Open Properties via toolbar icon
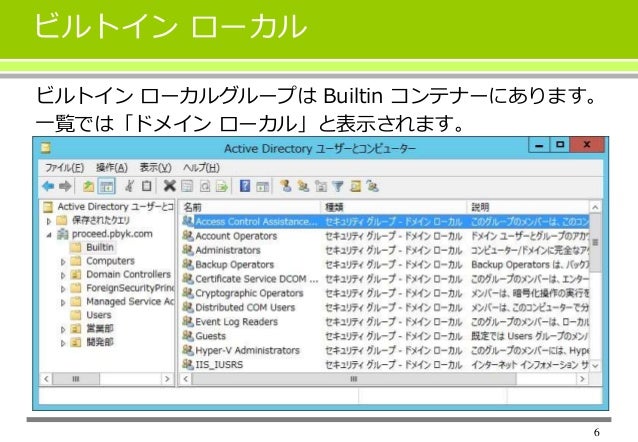This screenshot has height=442, width=638. click(x=187, y=186)
